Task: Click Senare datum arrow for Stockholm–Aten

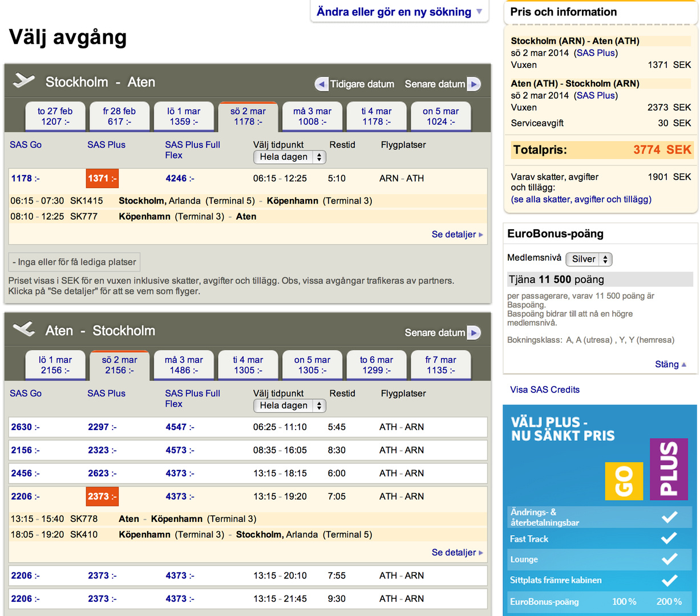Action: point(474,84)
